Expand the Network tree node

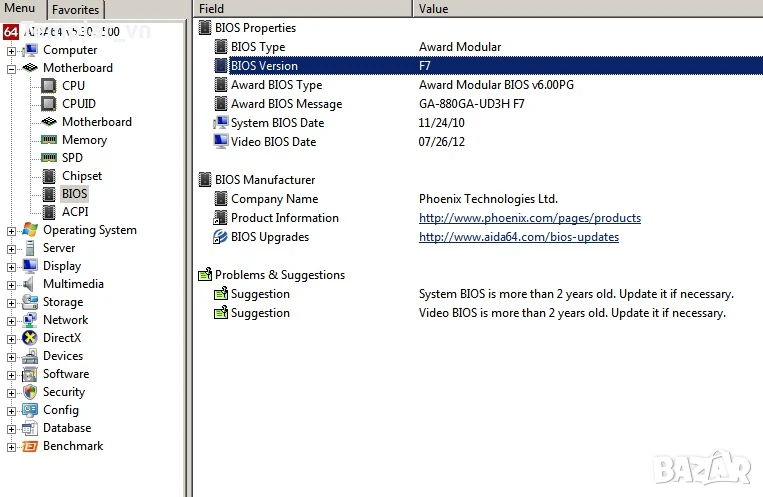[x=11, y=321]
